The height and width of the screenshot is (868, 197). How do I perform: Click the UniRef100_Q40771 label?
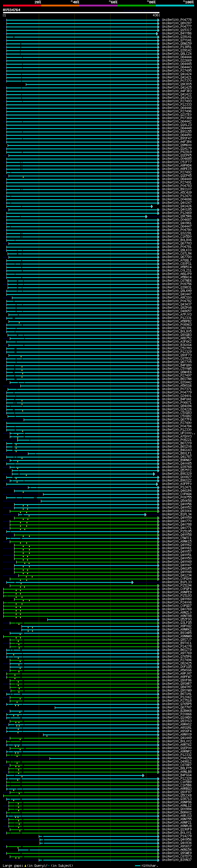[x=177, y=528]
